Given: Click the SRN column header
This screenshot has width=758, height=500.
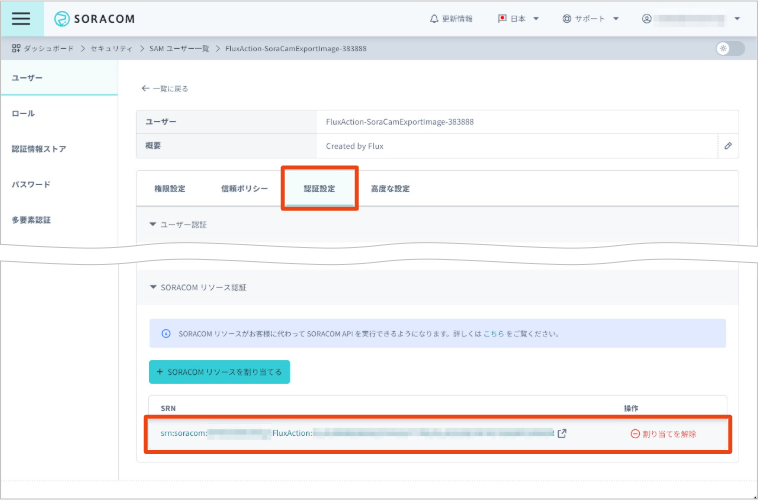Looking at the screenshot, I should [x=168, y=408].
